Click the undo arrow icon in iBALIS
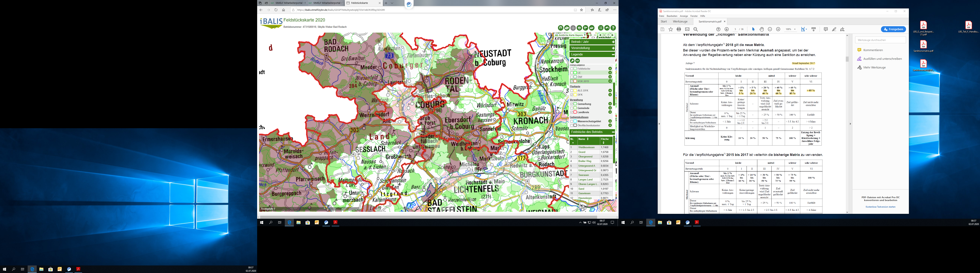The height and width of the screenshot is (273, 980). pos(607,28)
